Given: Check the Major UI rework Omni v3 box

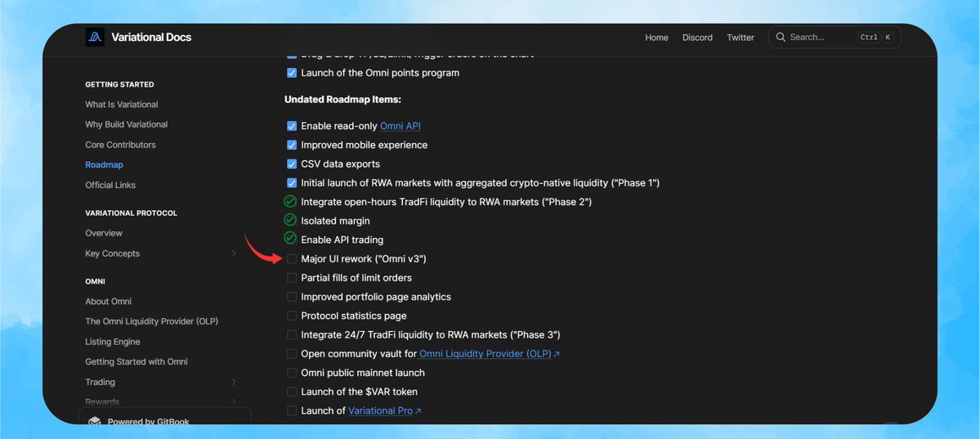Looking at the screenshot, I should [x=292, y=258].
